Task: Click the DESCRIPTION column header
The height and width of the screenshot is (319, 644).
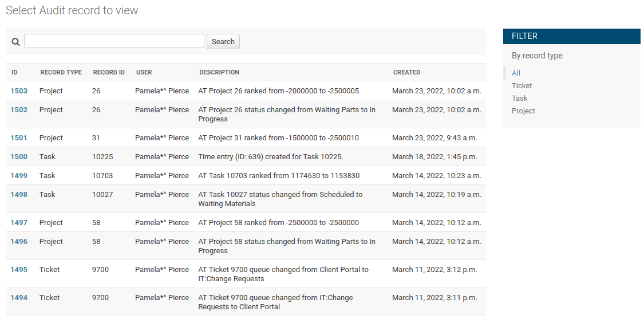Action: coord(219,72)
